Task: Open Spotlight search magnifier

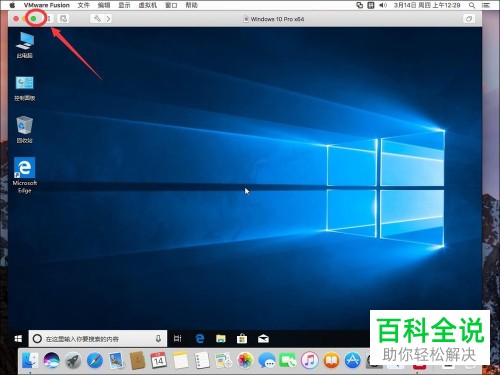Action: tap(472, 5)
